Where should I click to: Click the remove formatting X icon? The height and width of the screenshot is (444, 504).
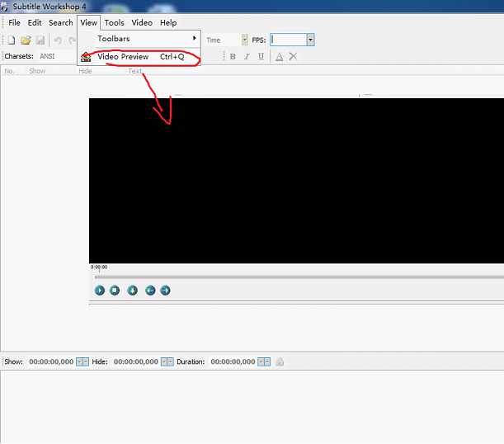[293, 57]
